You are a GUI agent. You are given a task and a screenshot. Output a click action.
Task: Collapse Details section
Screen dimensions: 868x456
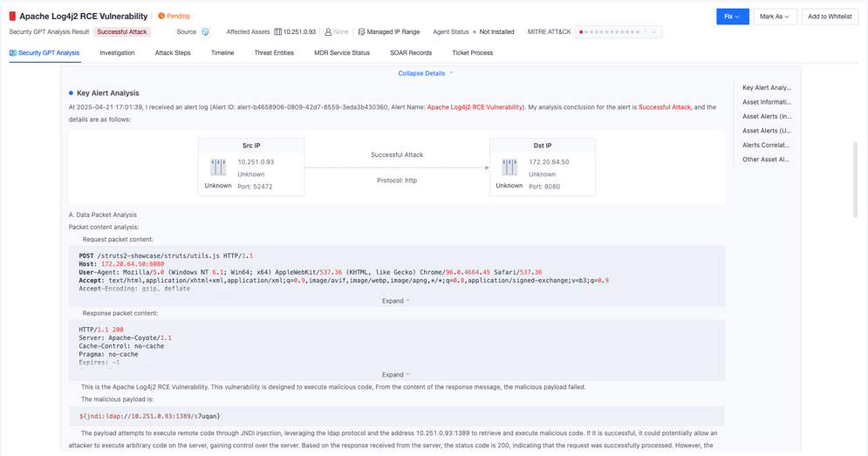[426, 73]
